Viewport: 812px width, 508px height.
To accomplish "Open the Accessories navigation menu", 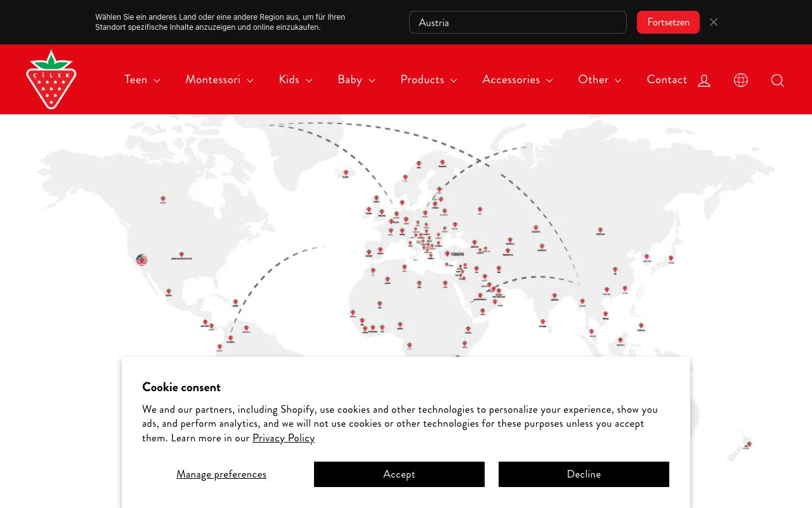I will click(x=518, y=79).
